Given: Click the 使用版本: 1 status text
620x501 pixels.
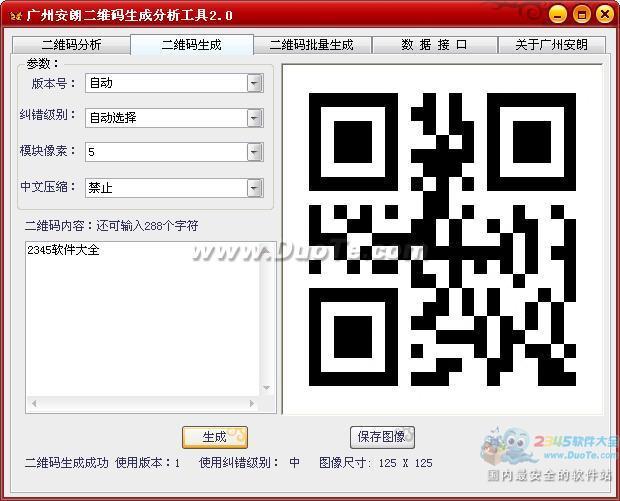Looking at the screenshot, I should click(x=148, y=463).
